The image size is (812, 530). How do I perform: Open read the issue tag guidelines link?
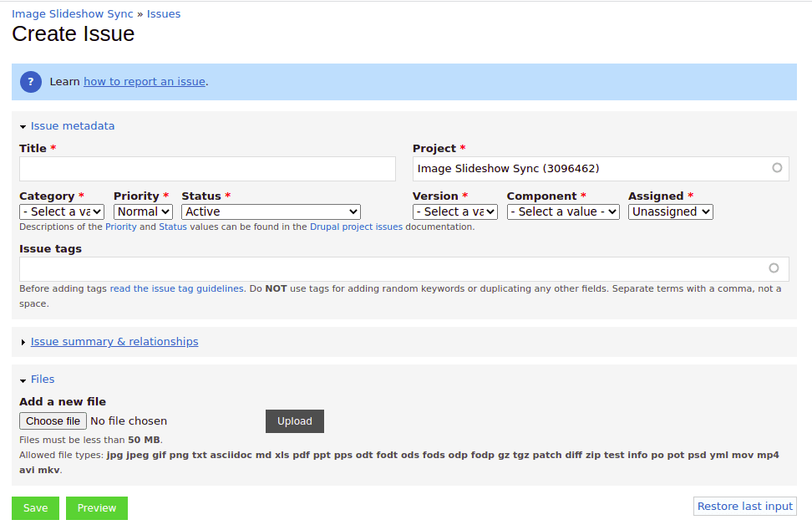pos(176,288)
